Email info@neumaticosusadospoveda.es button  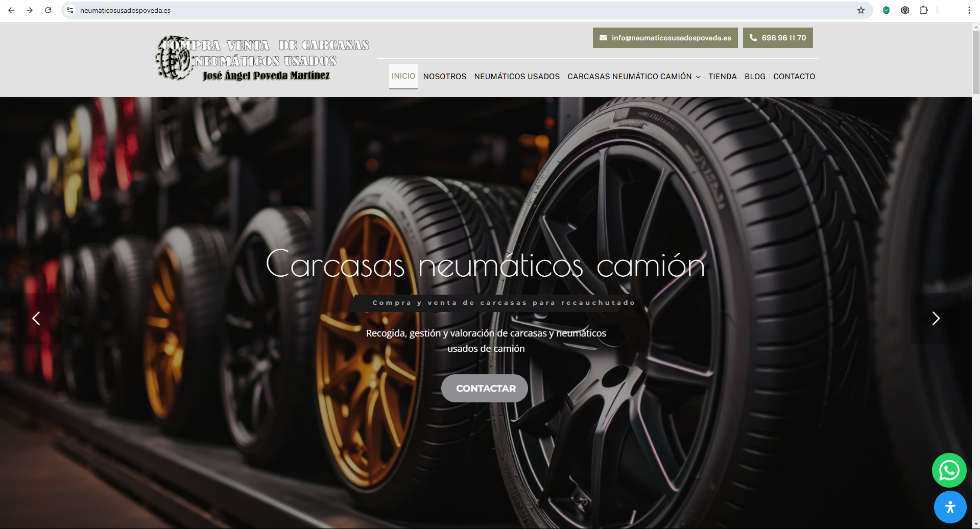click(x=665, y=38)
